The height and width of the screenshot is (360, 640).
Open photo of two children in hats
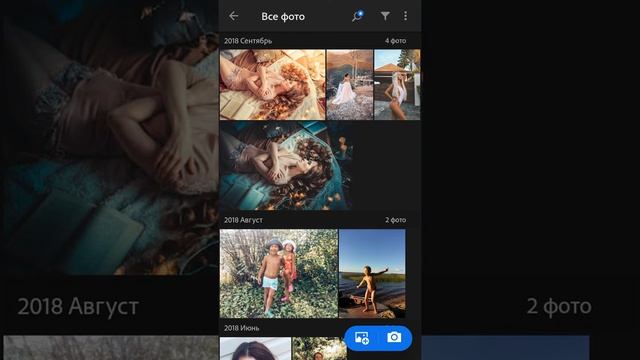[279, 273]
